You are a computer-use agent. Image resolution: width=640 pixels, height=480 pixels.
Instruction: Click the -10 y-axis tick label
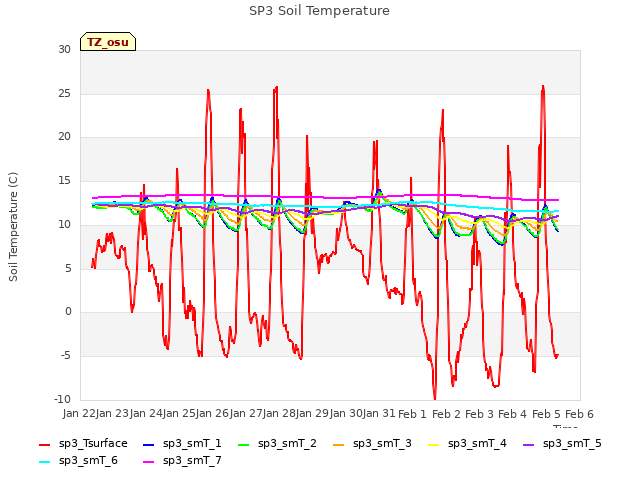[x=62, y=399]
